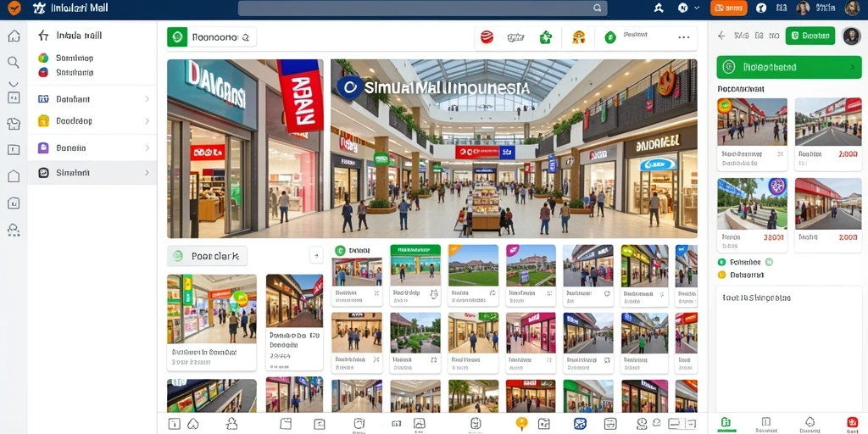This screenshot has height=434, width=868.
Task: Switch to the third tab at bottom right
Action: coord(810,424)
